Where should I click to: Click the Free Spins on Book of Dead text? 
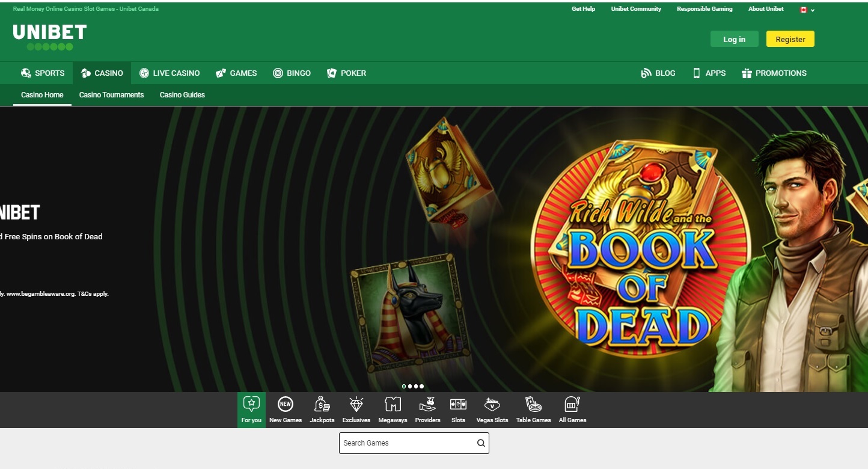(54, 236)
